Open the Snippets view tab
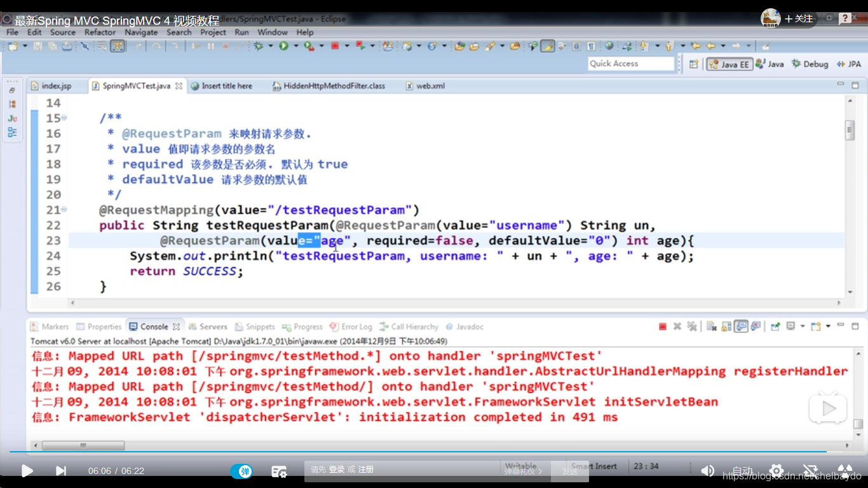Screen dimensions: 868x488 coord(255,327)
